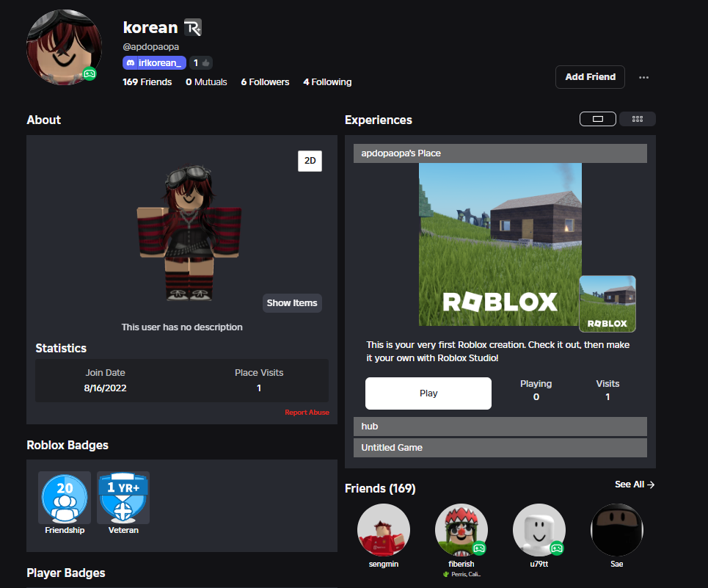
Task: Click the 8/16/2022 join date value
Action: (x=105, y=388)
